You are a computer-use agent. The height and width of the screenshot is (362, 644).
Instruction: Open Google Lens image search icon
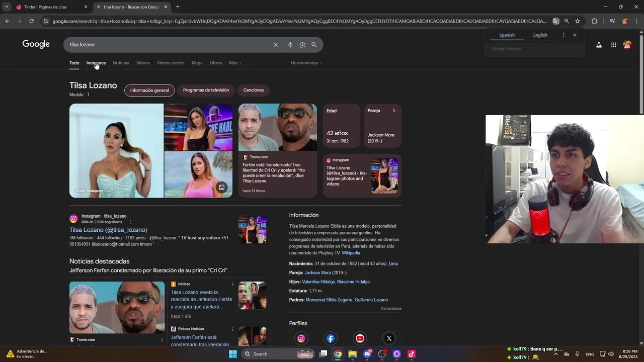(x=302, y=45)
